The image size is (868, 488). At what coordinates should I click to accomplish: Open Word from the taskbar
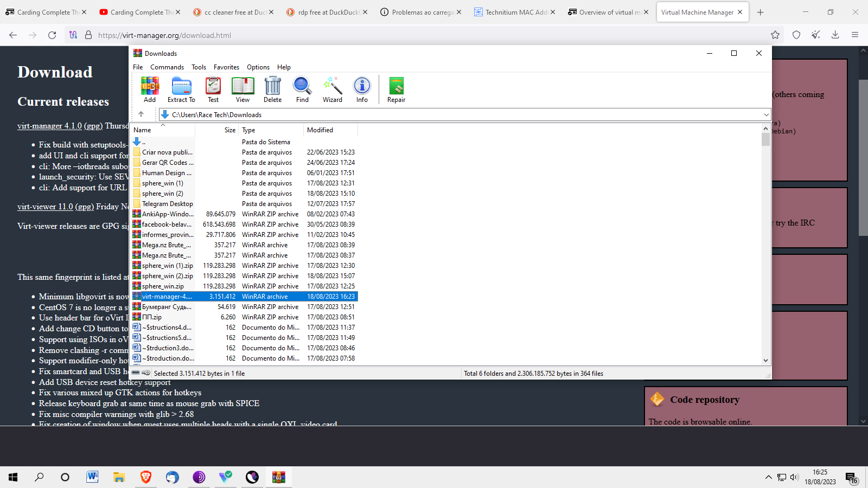(92, 477)
